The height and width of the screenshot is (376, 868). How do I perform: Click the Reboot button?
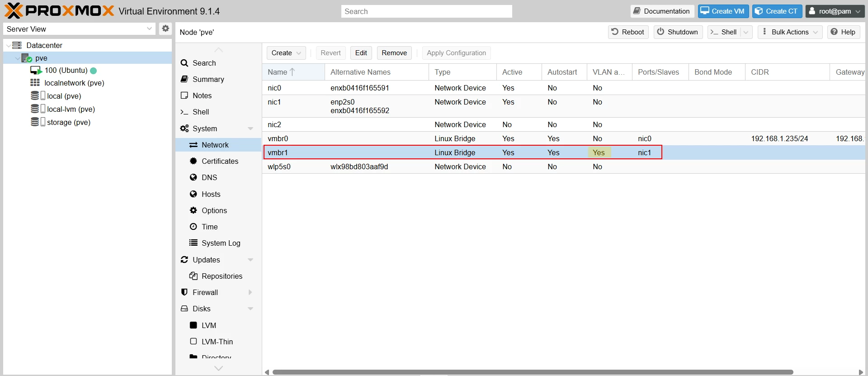click(628, 32)
